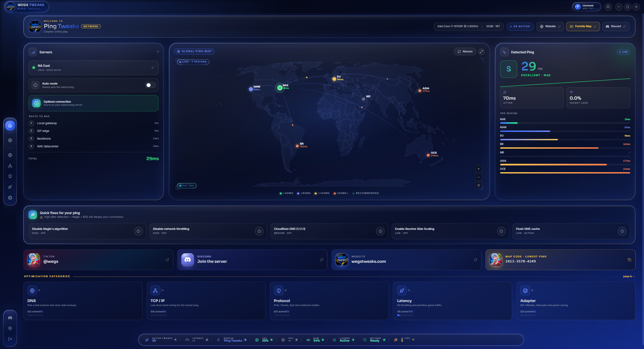Expand the Adapter category arrow
The height and width of the screenshot is (349, 644).
pos(532,291)
